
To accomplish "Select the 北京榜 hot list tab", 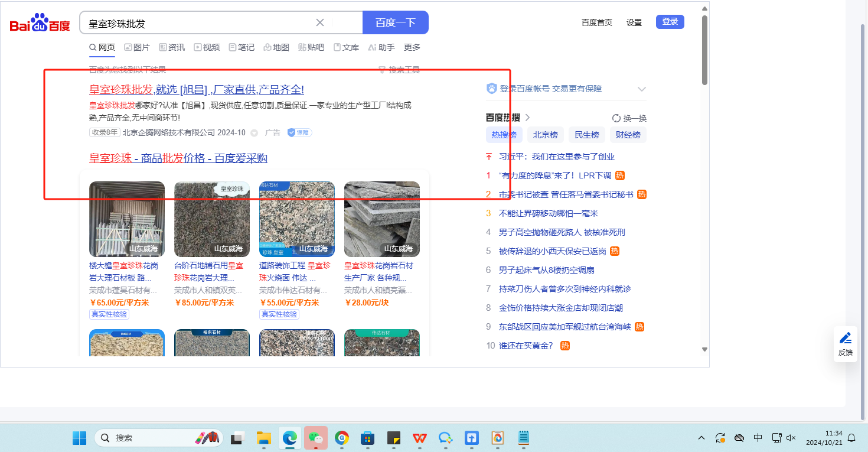I will point(545,135).
